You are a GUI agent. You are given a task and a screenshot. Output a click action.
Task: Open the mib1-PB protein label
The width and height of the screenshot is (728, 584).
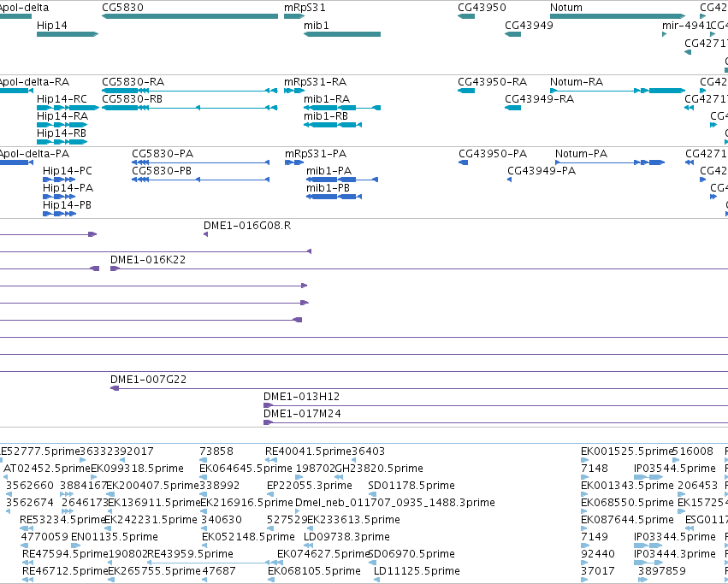tap(328, 188)
